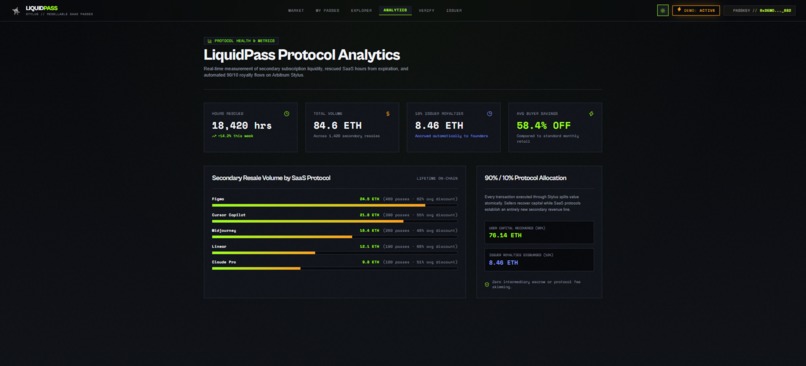Click the Accrued automatically to founders text

tap(451, 136)
